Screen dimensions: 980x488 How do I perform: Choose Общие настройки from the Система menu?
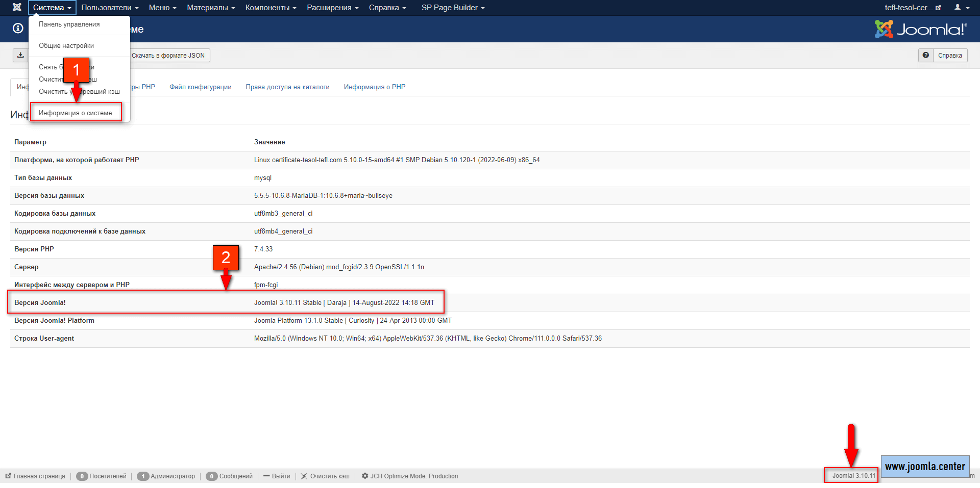pos(66,45)
